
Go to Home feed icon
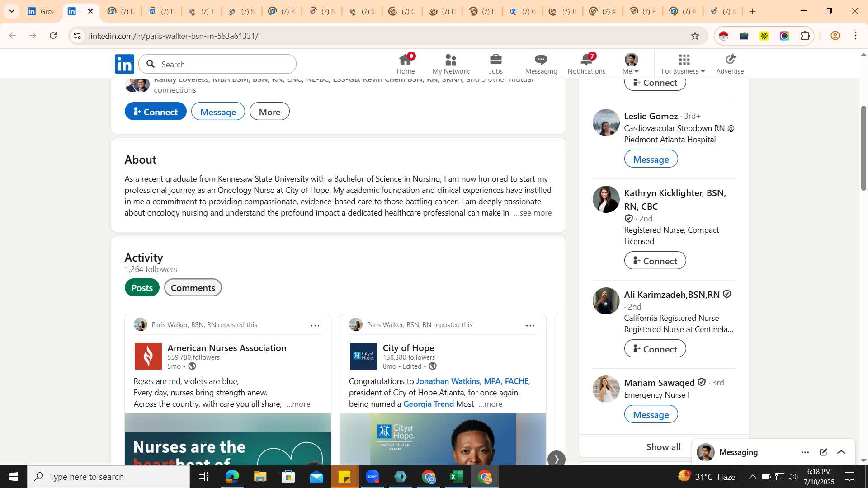(406, 64)
